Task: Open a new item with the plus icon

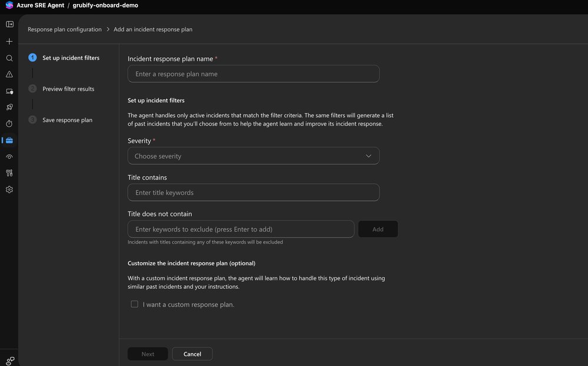Action: (9, 41)
